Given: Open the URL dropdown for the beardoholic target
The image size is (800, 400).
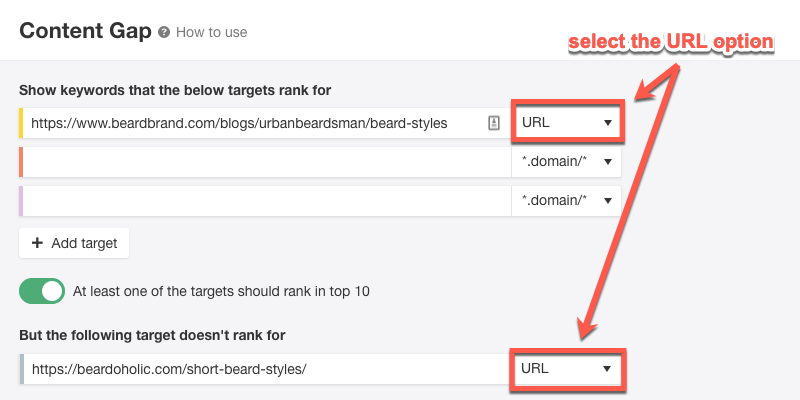Looking at the screenshot, I should 566,368.
